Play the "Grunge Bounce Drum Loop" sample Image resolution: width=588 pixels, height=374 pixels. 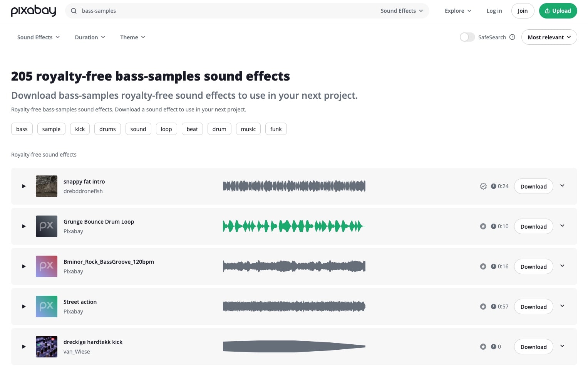(23, 226)
